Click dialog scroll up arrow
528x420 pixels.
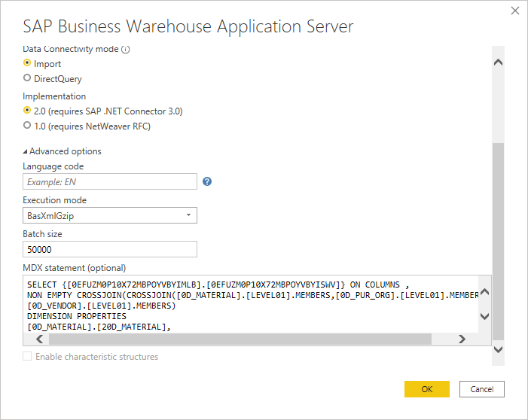(x=498, y=62)
